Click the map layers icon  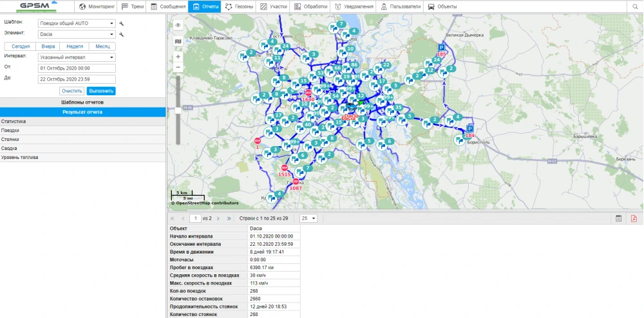point(178,41)
